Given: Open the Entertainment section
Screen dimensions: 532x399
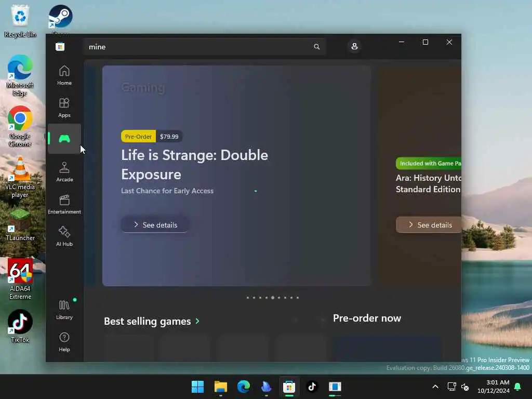Looking at the screenshot, I should 64,204.
